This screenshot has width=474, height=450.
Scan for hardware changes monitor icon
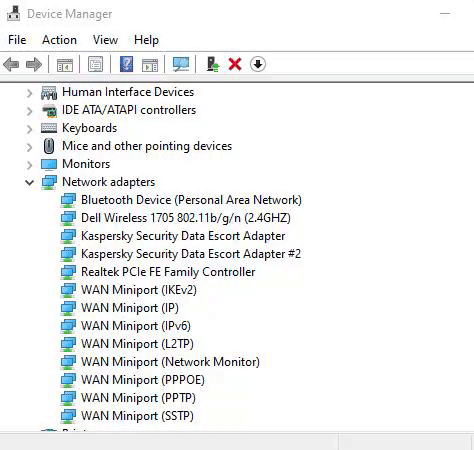[181, 64]
